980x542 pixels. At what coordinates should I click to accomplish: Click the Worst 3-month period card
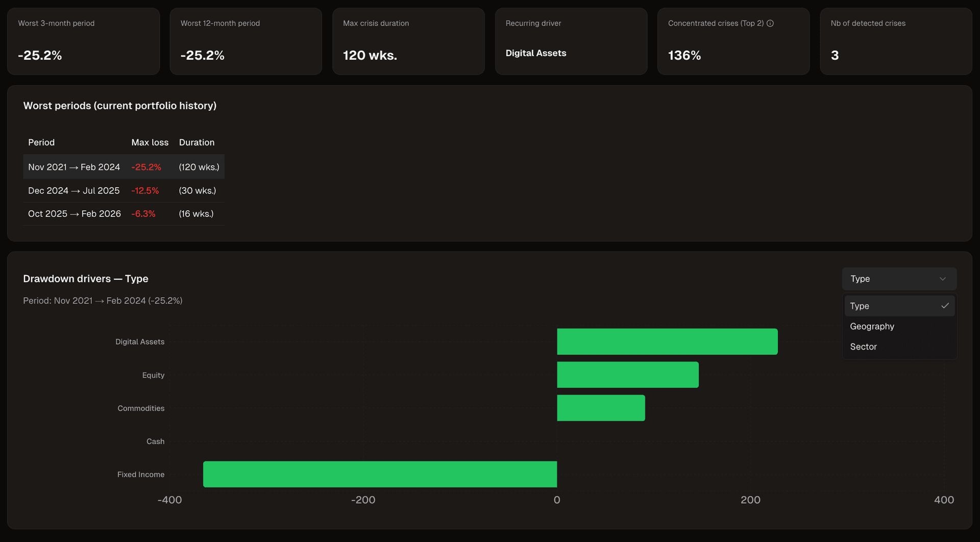[x=83, y=41]
